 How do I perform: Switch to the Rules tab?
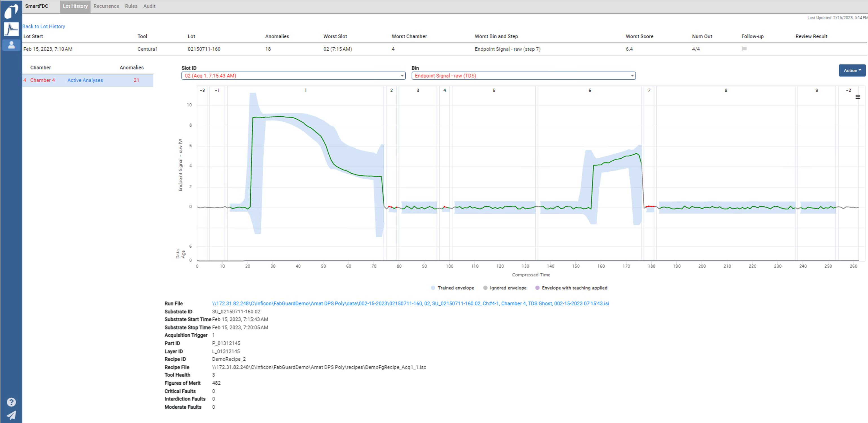point(131,6)
